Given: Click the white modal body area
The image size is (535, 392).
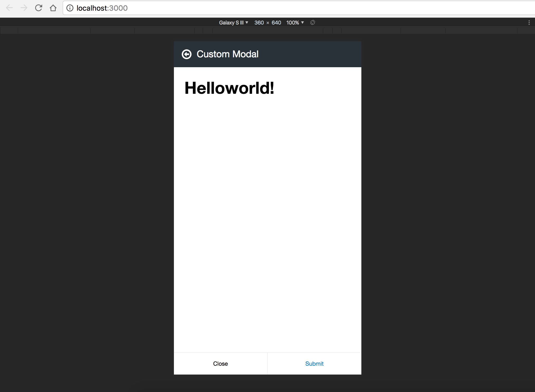Looking at the screenshot, I should (x=267, y=208).
